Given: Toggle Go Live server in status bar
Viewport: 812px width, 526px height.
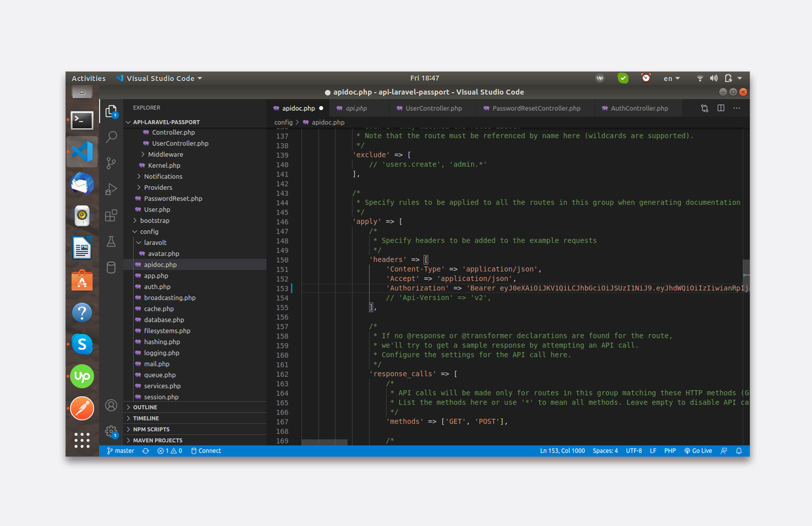Looking at the screenshot, I should pos(698,451).
